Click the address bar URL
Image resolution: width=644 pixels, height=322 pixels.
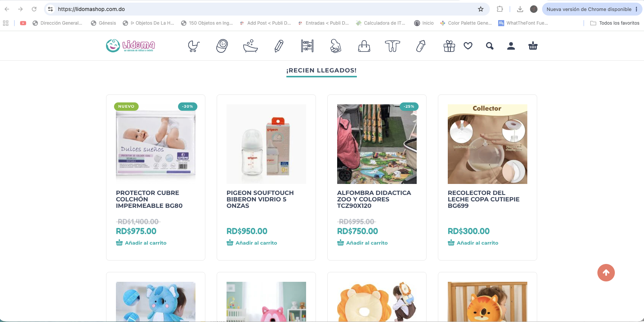click(x=91, y=9)
